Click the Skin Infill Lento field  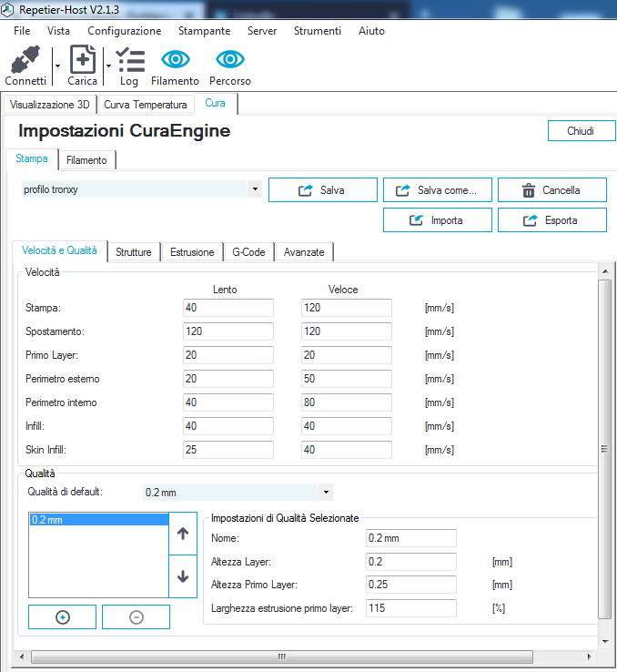tap(228, 450)
